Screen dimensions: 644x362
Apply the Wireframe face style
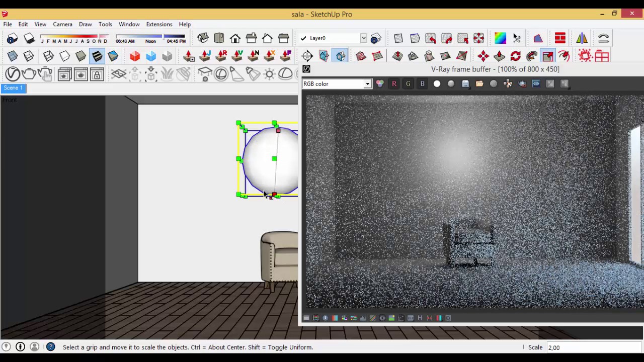pyautogui.click(x=48, y=56)
